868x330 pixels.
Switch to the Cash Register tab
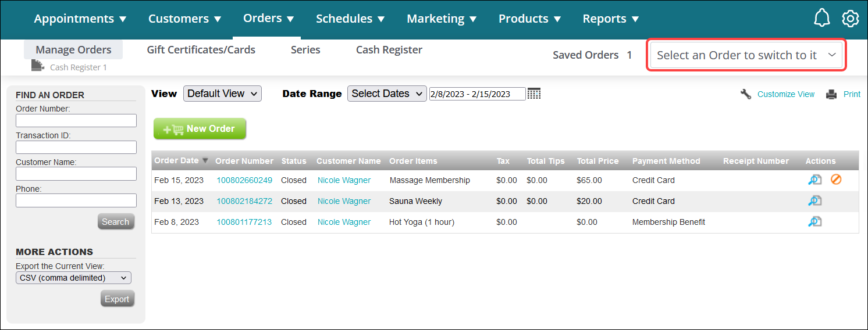[389, 50]
